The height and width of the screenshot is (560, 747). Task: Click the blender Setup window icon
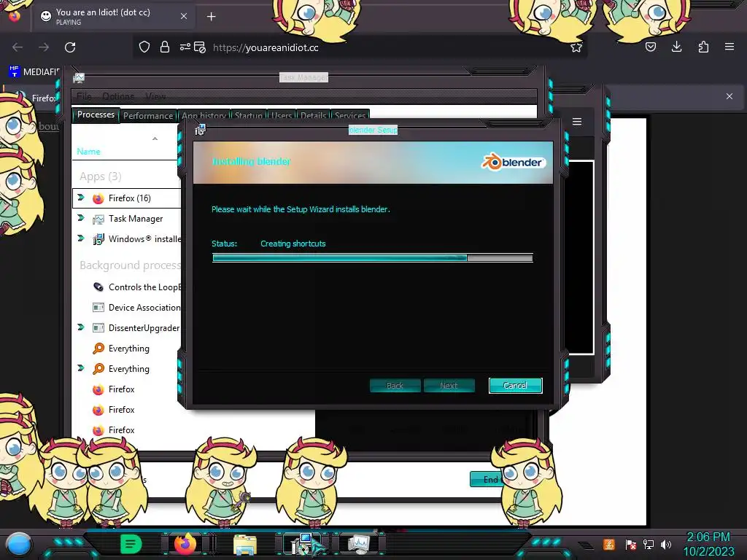click(x=200, y=130)
